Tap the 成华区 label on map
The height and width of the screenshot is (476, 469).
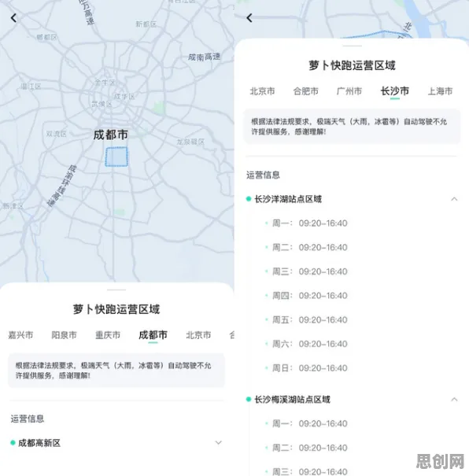[124, 97]
